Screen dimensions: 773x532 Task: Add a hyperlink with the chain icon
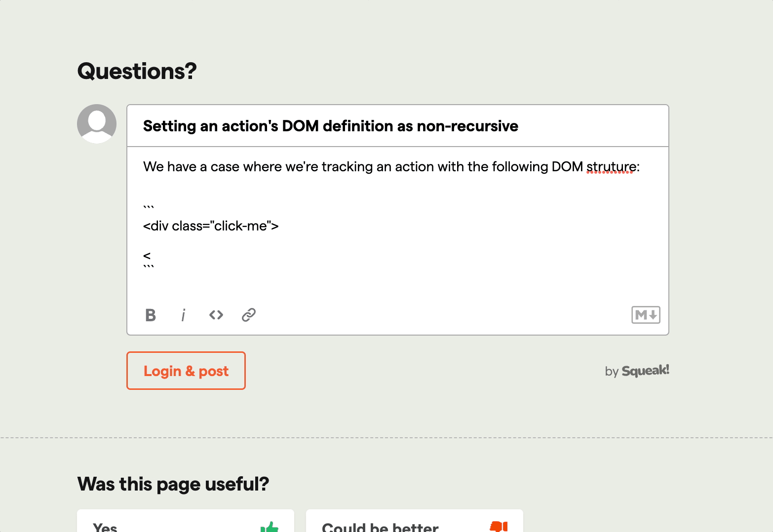[249, 315]
